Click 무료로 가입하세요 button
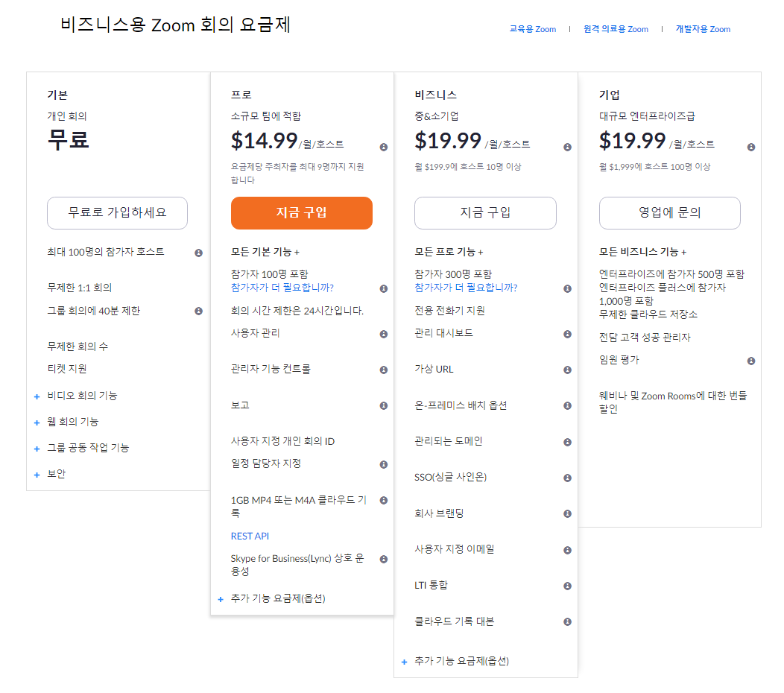The width and height of the screenshot is (784, 693). click(118, 213)
